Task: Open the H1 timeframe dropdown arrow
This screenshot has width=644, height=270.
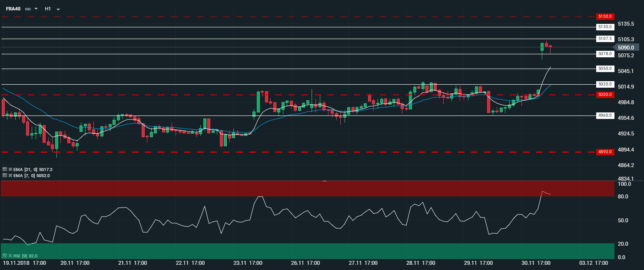Action: (58, 9)
